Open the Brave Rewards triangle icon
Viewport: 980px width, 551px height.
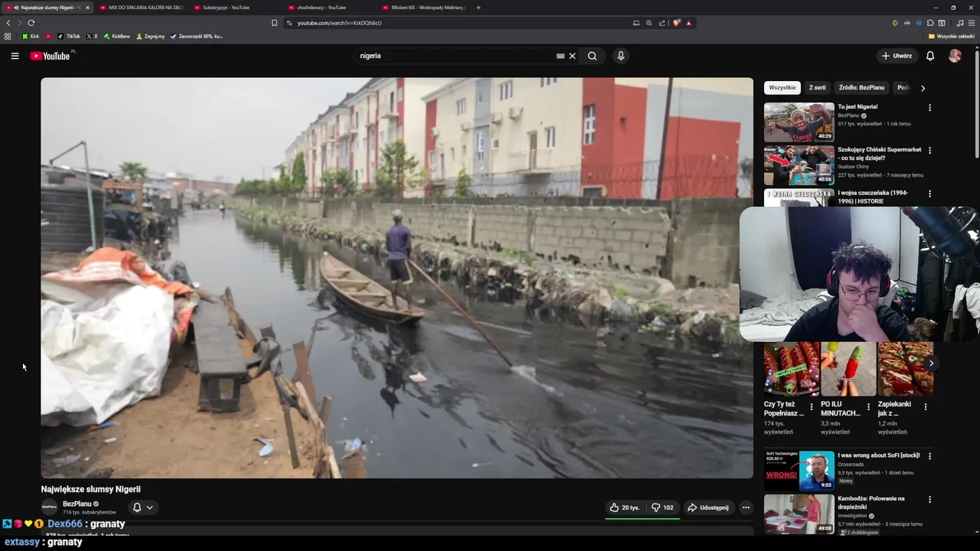[x=689, y=23]
